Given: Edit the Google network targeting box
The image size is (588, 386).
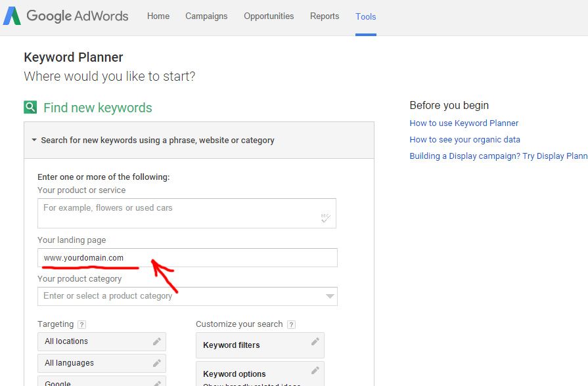Looking at the screenshot, I should point(102,381).
